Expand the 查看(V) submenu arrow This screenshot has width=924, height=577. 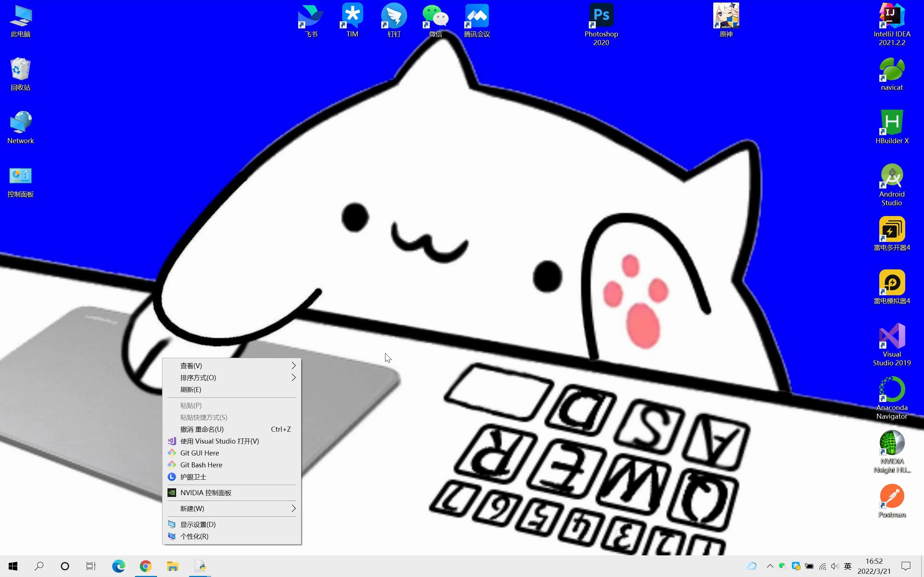click(293, 366)
